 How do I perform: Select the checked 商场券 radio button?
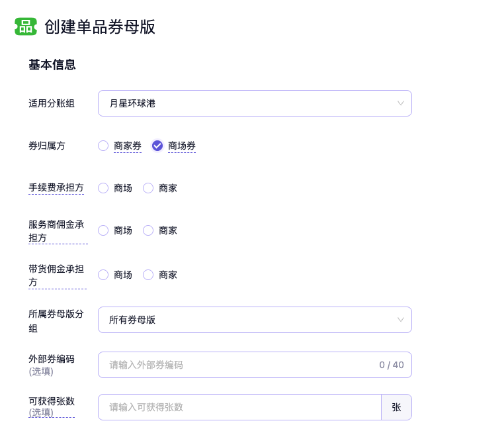(x=157, y=146)
